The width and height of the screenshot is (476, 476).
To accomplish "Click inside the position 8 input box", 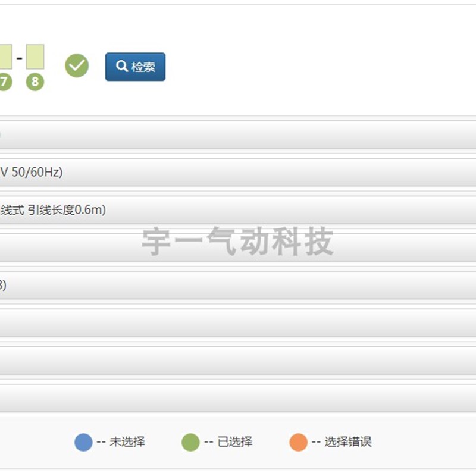I will click(35, 57).
